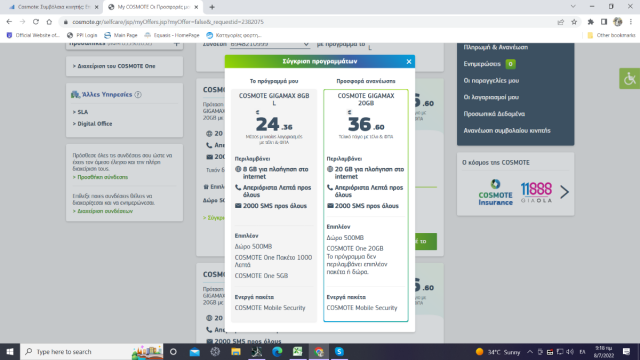The image size is (640, 360).
Task: Click the 11888 giaola logo
Action: click(536, 192)
